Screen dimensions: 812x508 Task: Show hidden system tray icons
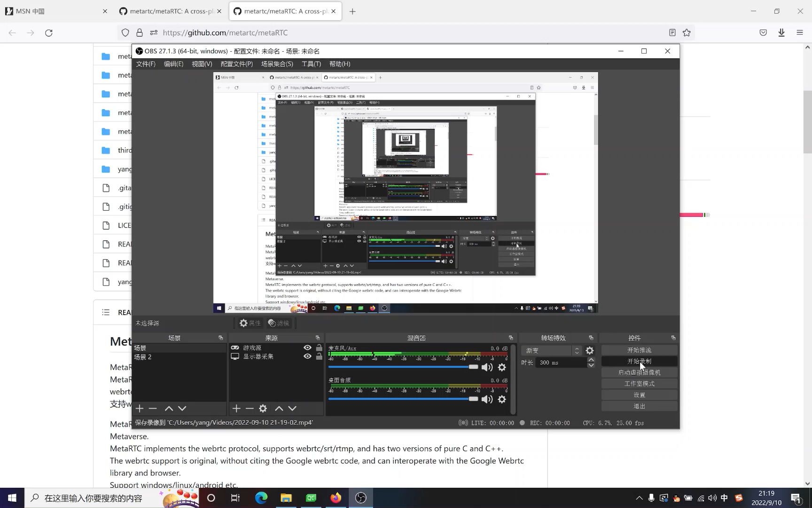[639, 498]
